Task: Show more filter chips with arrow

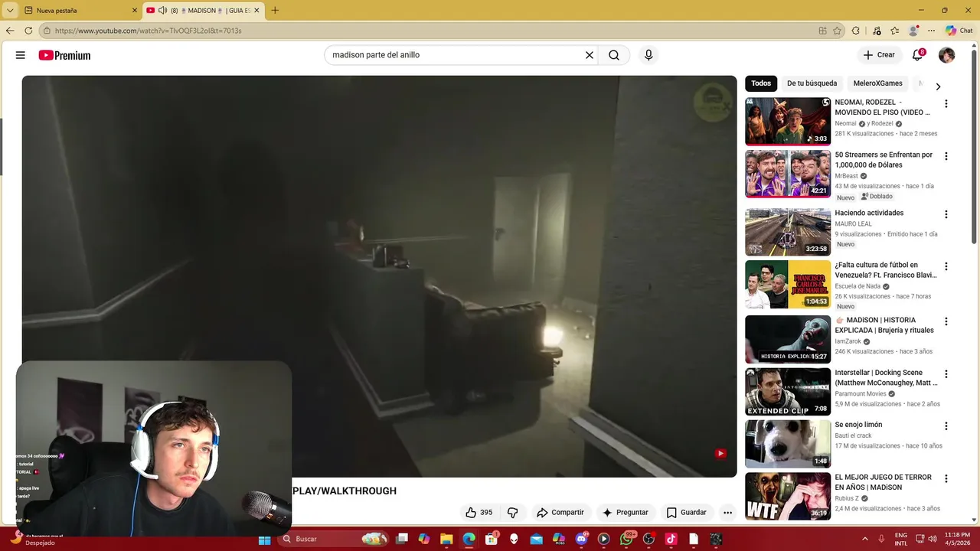Action: click(938, 86)
